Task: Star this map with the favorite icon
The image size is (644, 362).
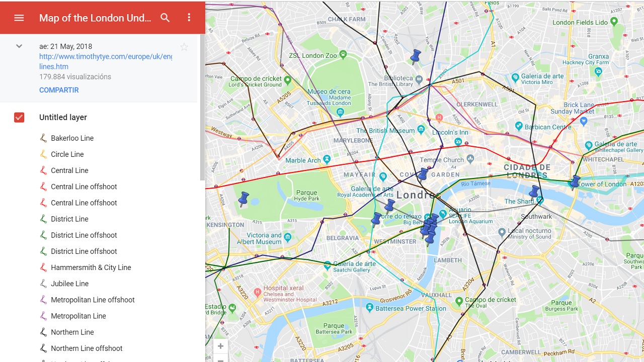Action: pos(184,46)
